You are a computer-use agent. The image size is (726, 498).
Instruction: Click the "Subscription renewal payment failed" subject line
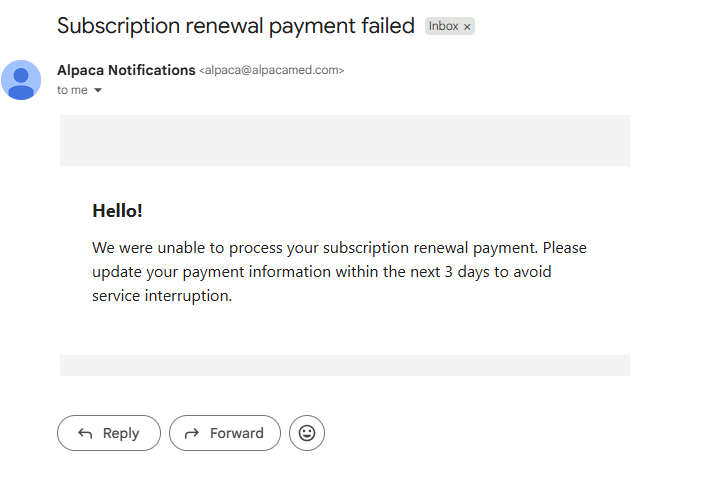236,26
